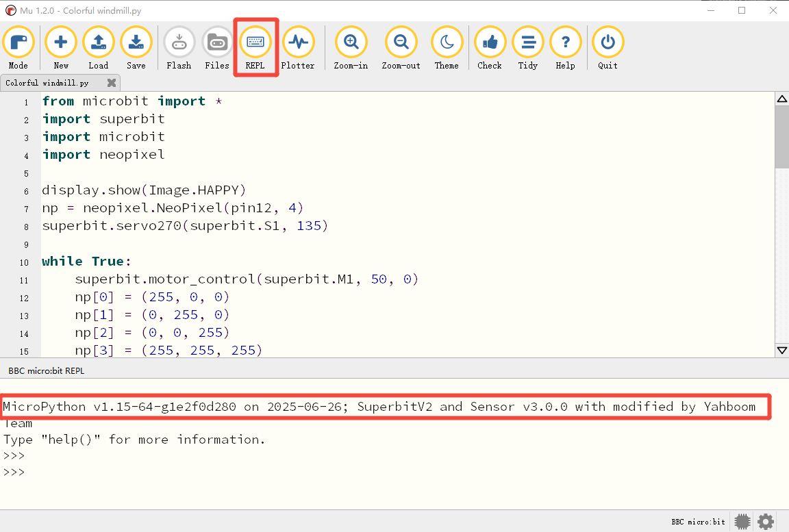Create a New file
The height and width of the screenshot is (532, 789).
pyautogui.click(x=61, y=49)
